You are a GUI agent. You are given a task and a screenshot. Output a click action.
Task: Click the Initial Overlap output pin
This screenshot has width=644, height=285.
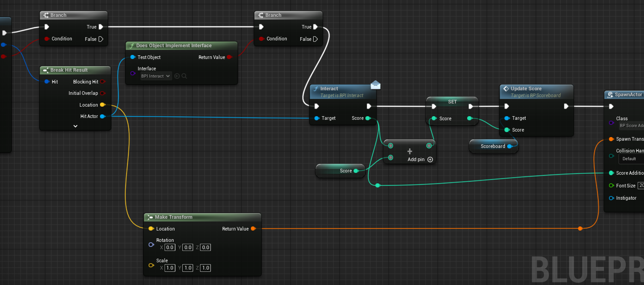point(103,93)
